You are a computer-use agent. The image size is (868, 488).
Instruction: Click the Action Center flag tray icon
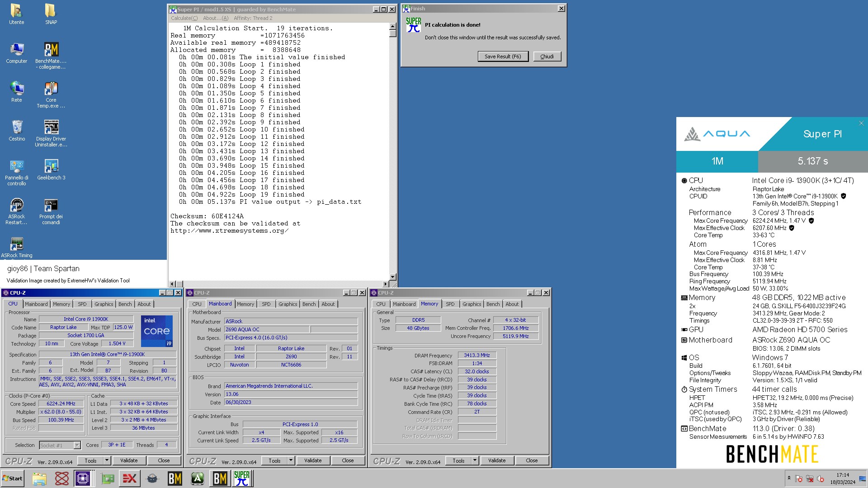tap(799, 479)
